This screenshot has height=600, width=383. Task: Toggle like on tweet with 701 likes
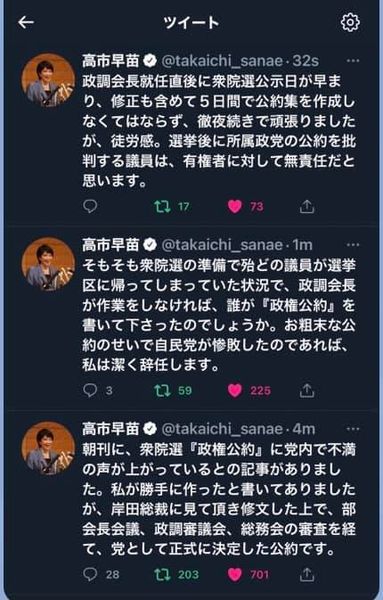tap(235, 574)
